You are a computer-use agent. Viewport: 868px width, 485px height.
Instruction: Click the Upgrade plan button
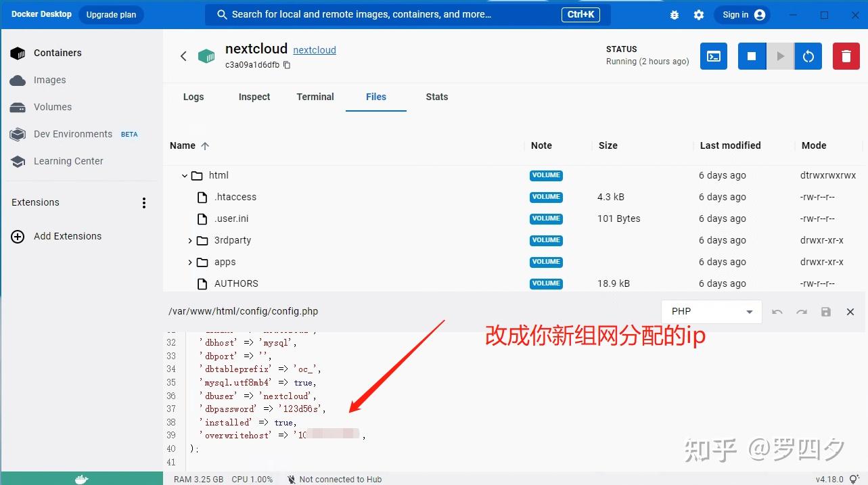click(110, 14)
